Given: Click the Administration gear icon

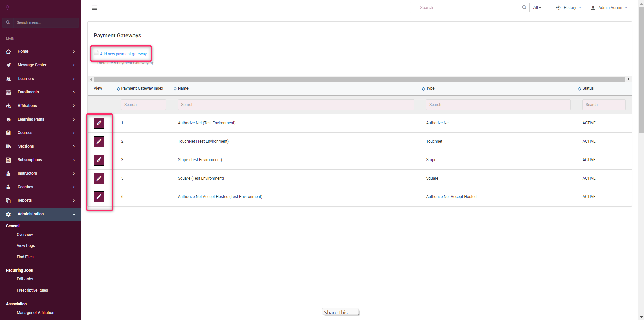Looking at the screenshot, I should tap(8, 214).
